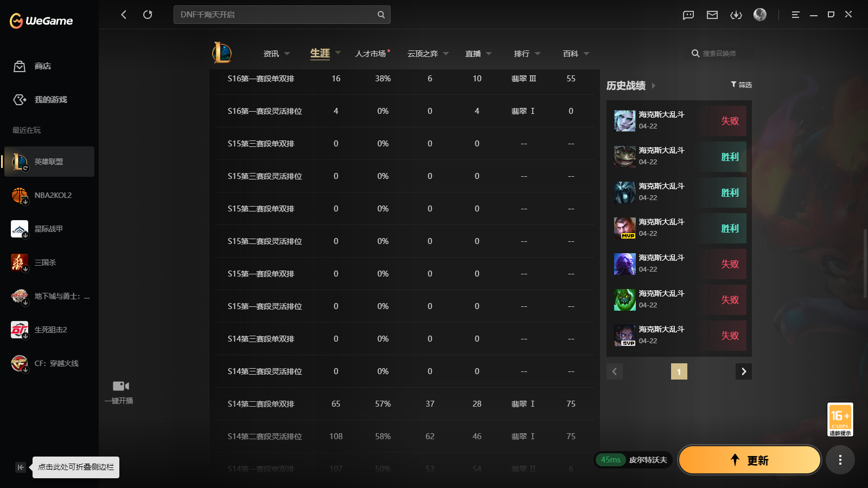Viewport: 868px width, 488px height.
Task: Collapse the sidebar with bottom-left arrow icon
Action: (21, 467)
